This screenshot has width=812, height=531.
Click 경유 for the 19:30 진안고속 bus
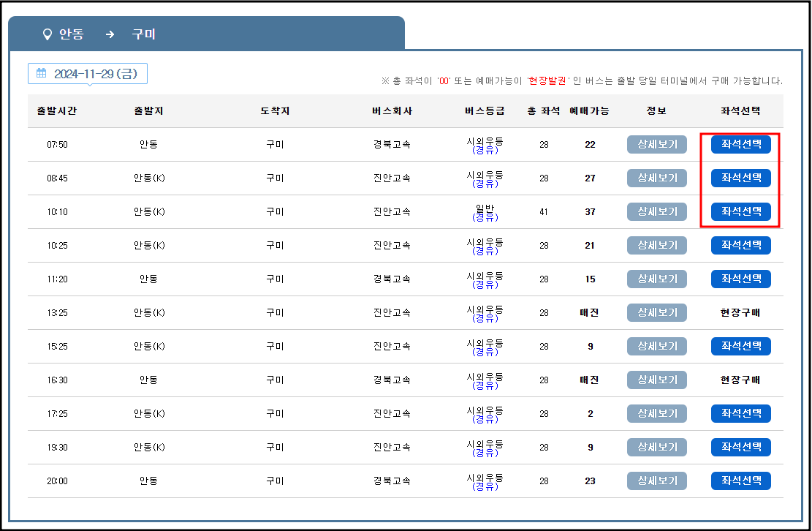pyautogui.click(x=486, y=453)
